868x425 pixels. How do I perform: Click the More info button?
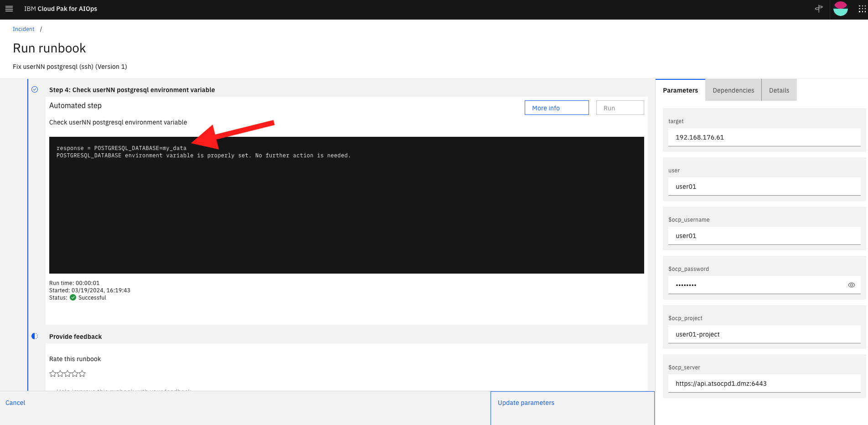[557, 108]
